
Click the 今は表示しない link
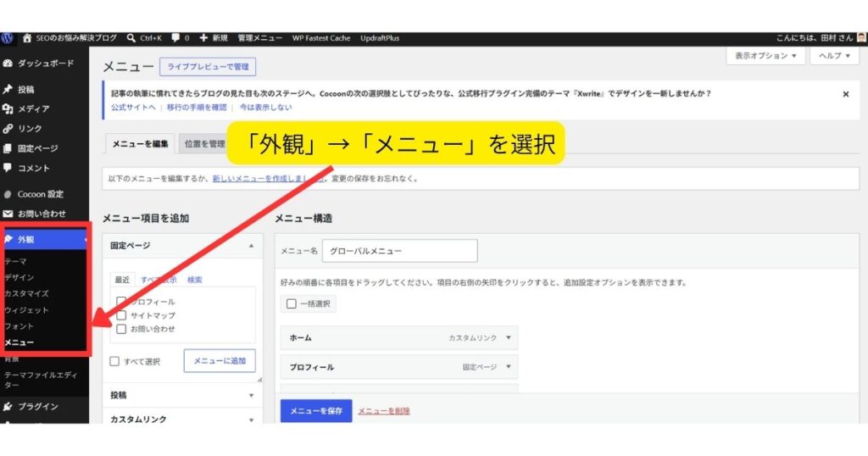[265, 108]
